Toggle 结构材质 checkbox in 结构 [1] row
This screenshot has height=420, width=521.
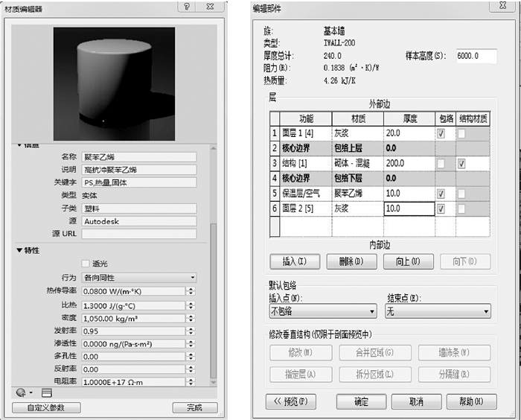[461, 164]
